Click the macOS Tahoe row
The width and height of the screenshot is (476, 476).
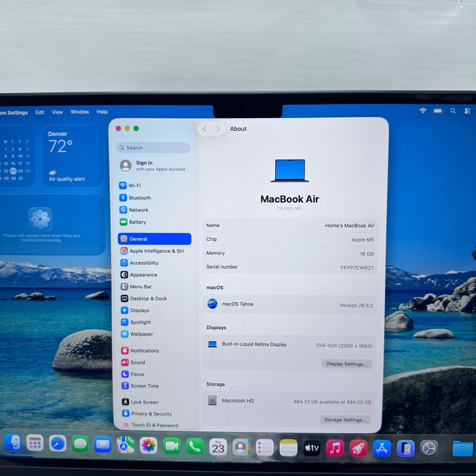290,305
